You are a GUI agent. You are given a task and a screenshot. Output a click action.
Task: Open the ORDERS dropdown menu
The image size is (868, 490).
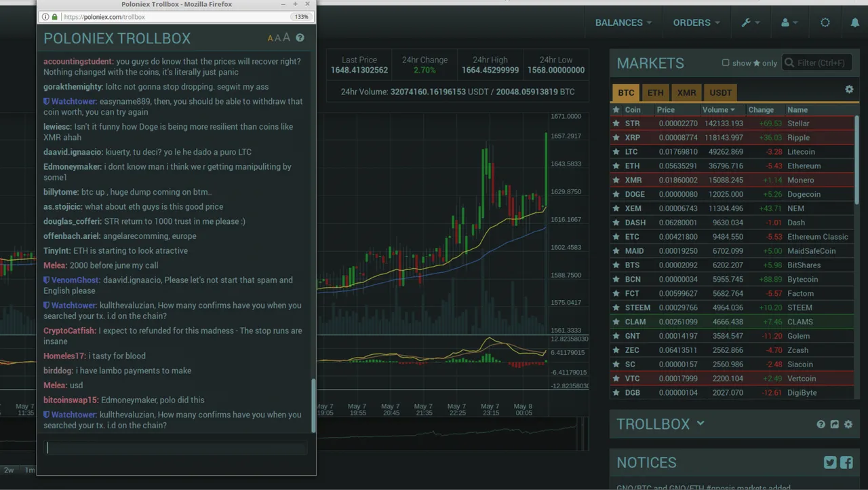[696, 22]
